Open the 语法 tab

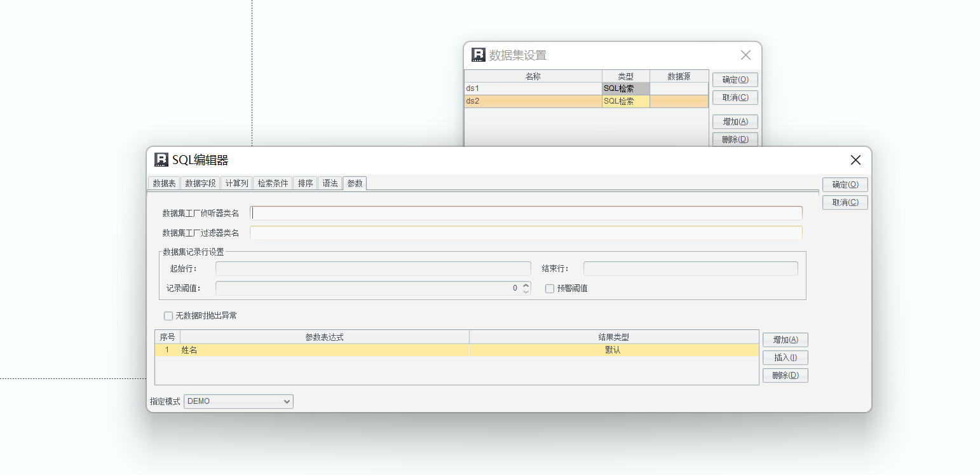click(330, 183)
